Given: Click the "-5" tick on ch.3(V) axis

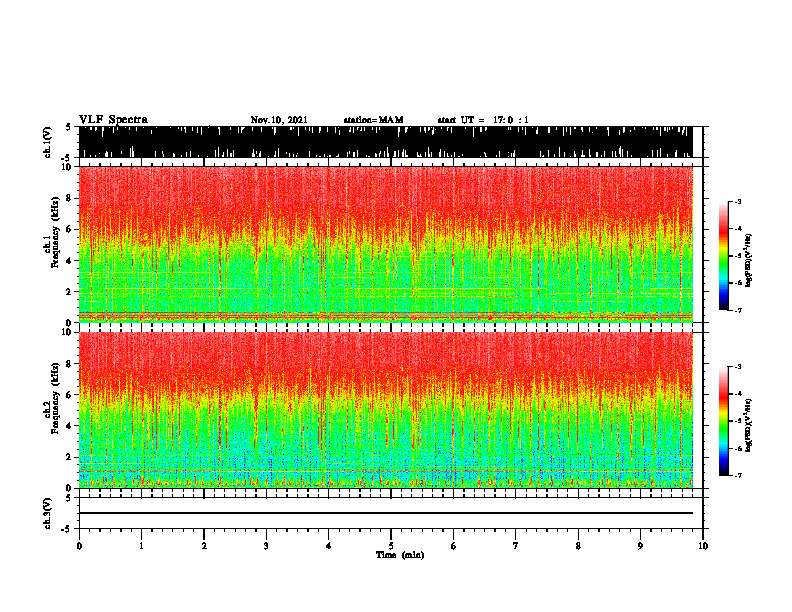Looking at the screenshot, I should tap(67, 529).
